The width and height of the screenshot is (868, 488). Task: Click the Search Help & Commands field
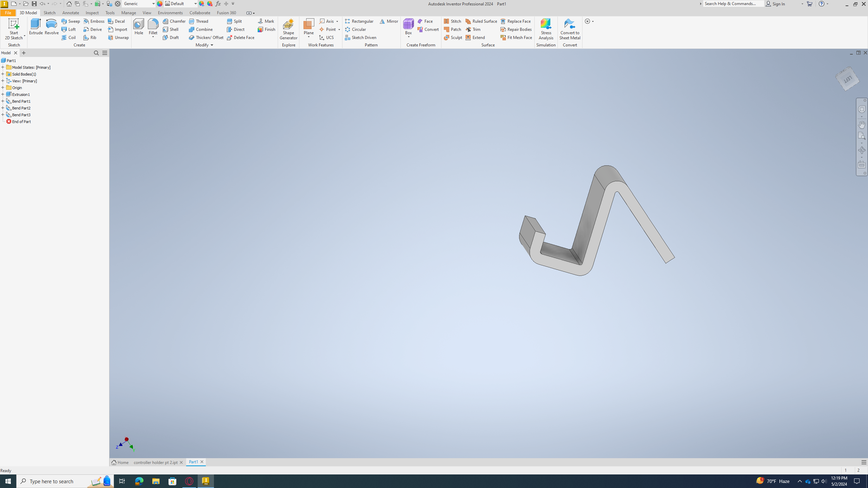[733, 4]
